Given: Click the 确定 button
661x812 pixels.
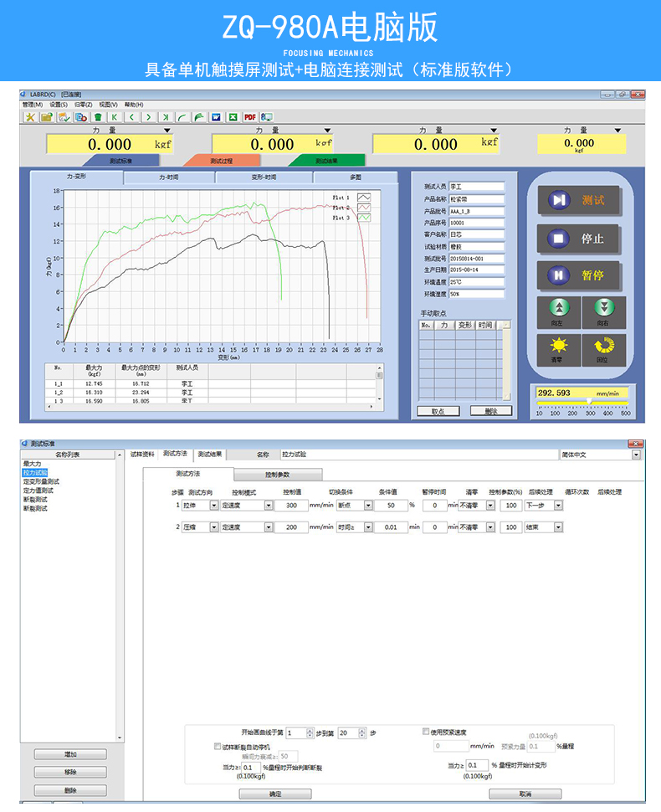Looking at the screenshot, I should point(274,794).
